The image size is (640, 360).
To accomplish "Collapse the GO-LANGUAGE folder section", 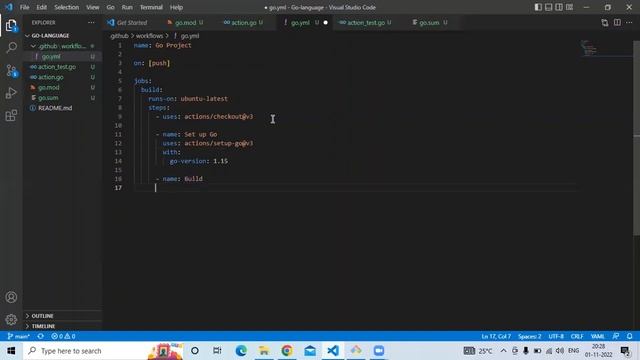I will [x=50, y=36].
